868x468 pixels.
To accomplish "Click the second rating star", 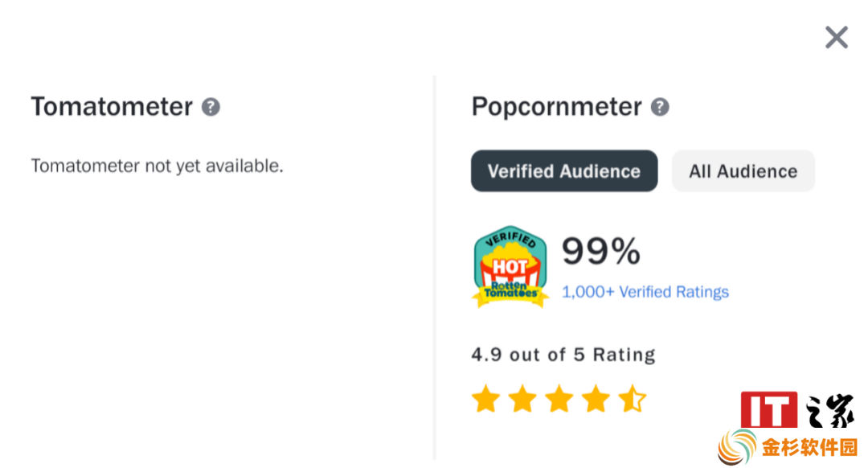I will click(522, 399).
